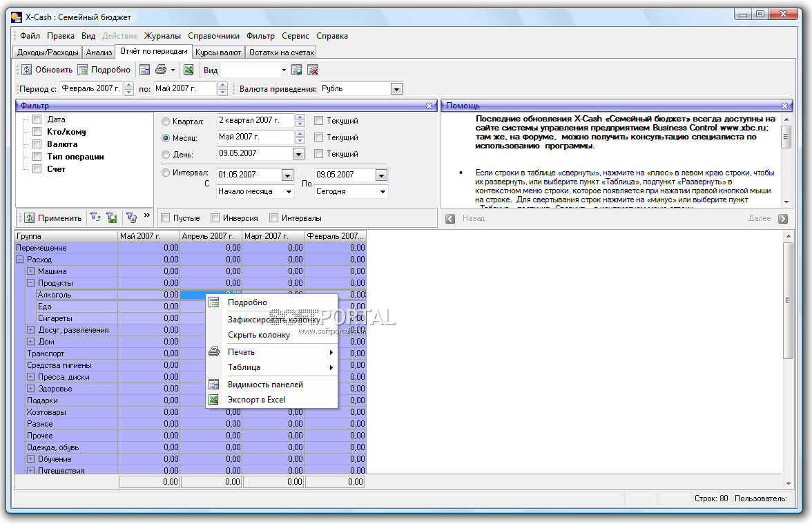This screenshot has width=812, height=524.
Task: Open the Начало месяца dropdown
Action: (287, 192)
